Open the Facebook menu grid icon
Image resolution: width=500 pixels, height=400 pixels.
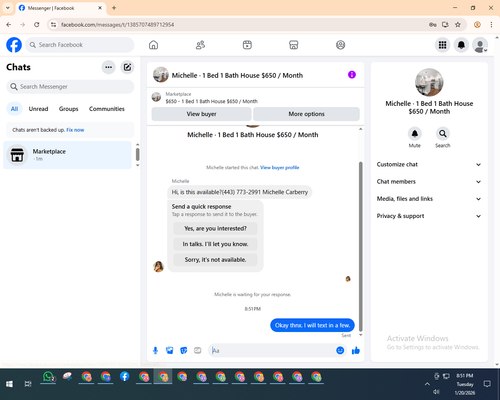point(442,45)
